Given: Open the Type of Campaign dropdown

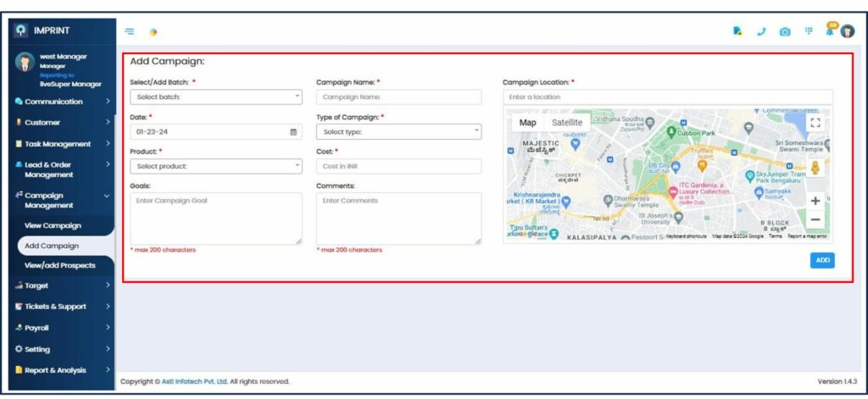Looking at the screenshot, I should [x=398, y=131].
